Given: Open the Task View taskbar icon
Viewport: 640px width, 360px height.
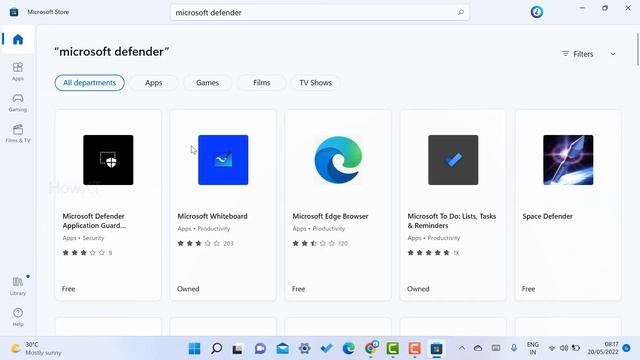Looking at the screenshot, I should click(238, 349).
